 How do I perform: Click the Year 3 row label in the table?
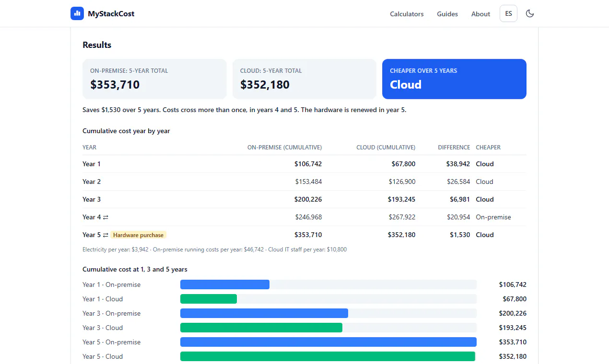click(92, 199)
